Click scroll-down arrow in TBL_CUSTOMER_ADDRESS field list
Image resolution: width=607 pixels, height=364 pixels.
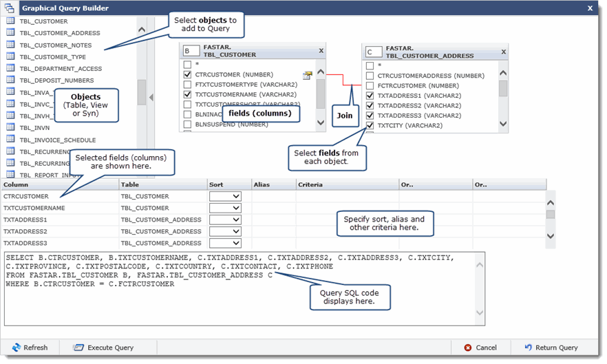click(x=503, y=124)
